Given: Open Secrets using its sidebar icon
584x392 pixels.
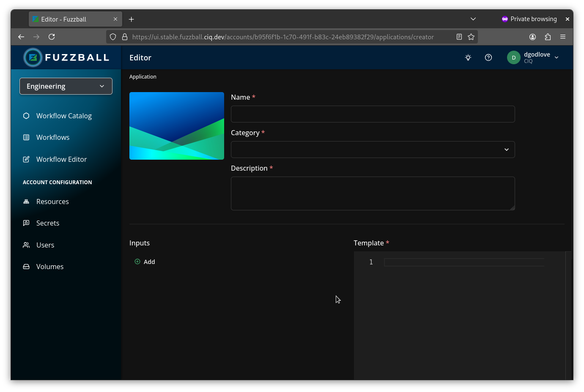Looking at the screenshot, I should point(26,223).
